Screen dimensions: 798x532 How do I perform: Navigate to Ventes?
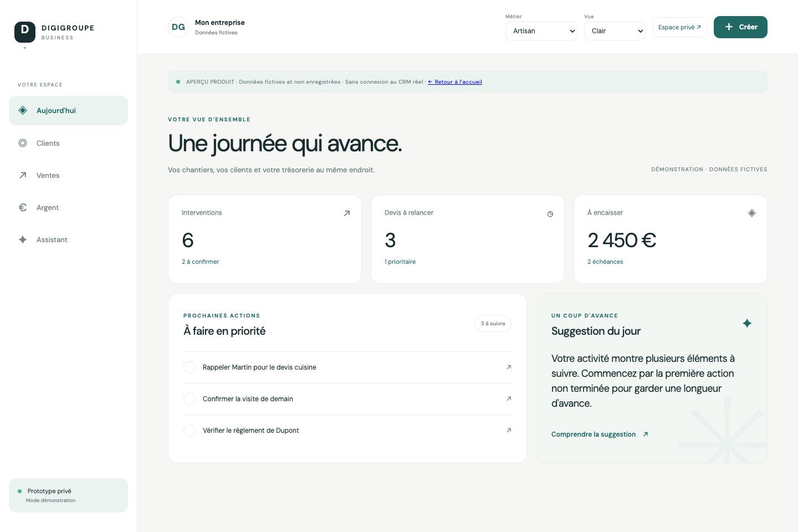68,175
